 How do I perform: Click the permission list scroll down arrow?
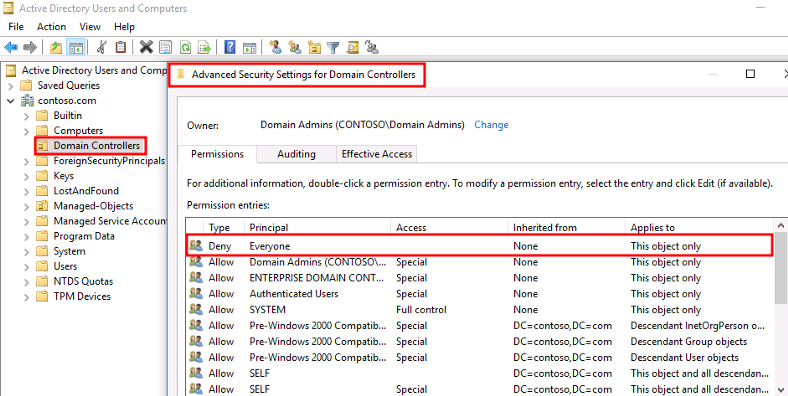(x=780, y=389)
